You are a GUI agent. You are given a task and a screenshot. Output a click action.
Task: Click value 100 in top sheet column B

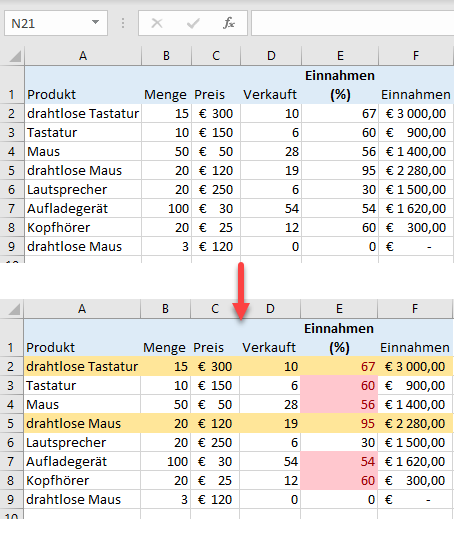tap(166, 208)
